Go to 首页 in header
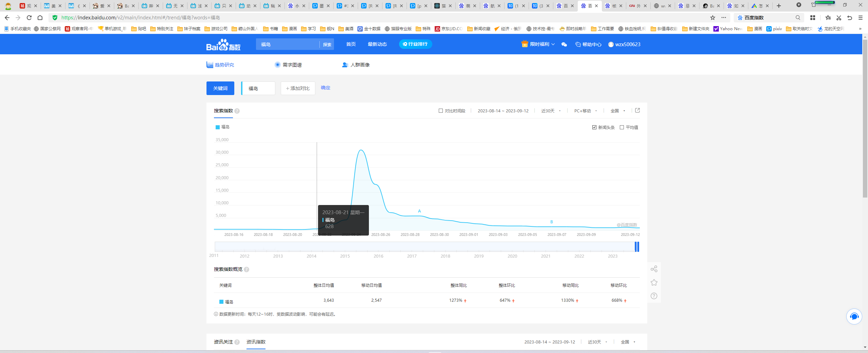Screen dimensions: 868x353 click(351, 44)
